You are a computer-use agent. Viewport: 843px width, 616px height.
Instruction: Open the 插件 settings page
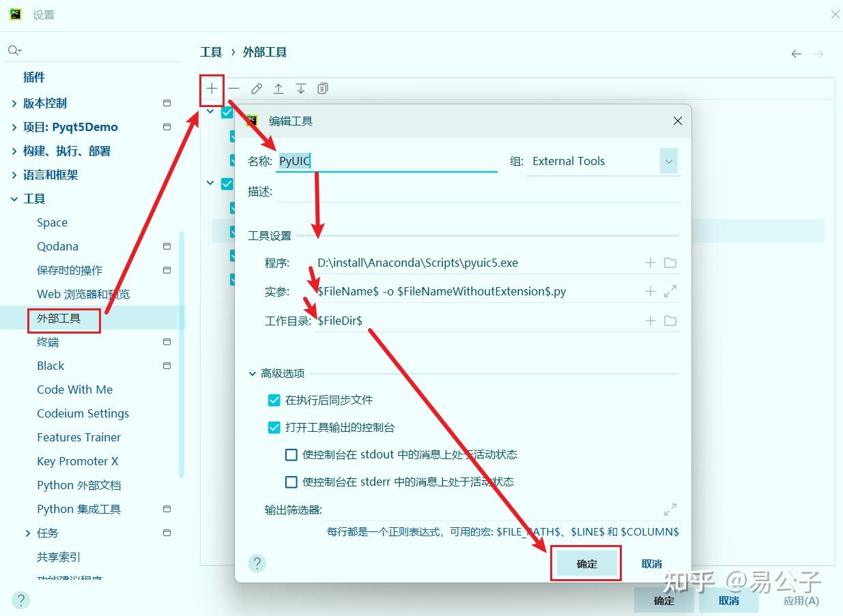[x=33, y=77]
